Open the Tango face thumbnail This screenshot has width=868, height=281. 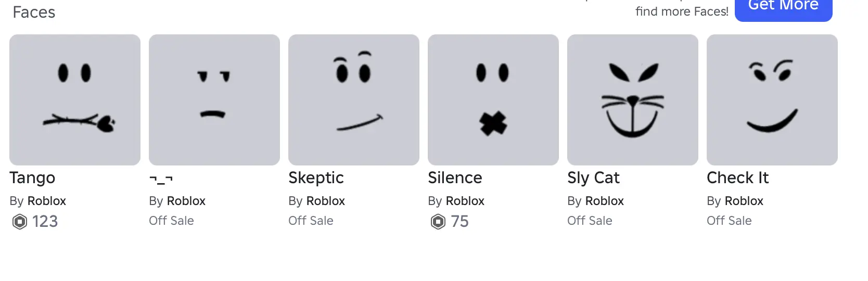pos(75,100)
